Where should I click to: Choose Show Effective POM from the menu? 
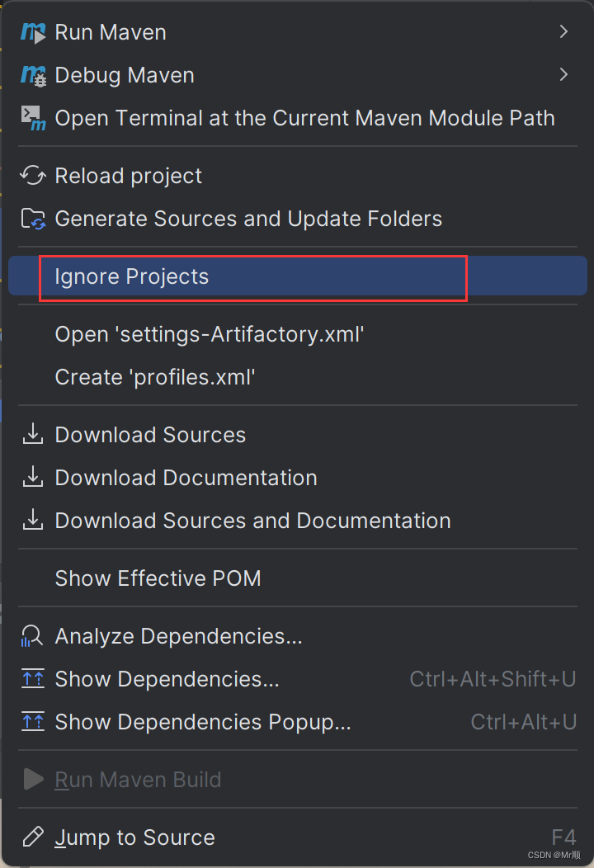tap(158, 578)
